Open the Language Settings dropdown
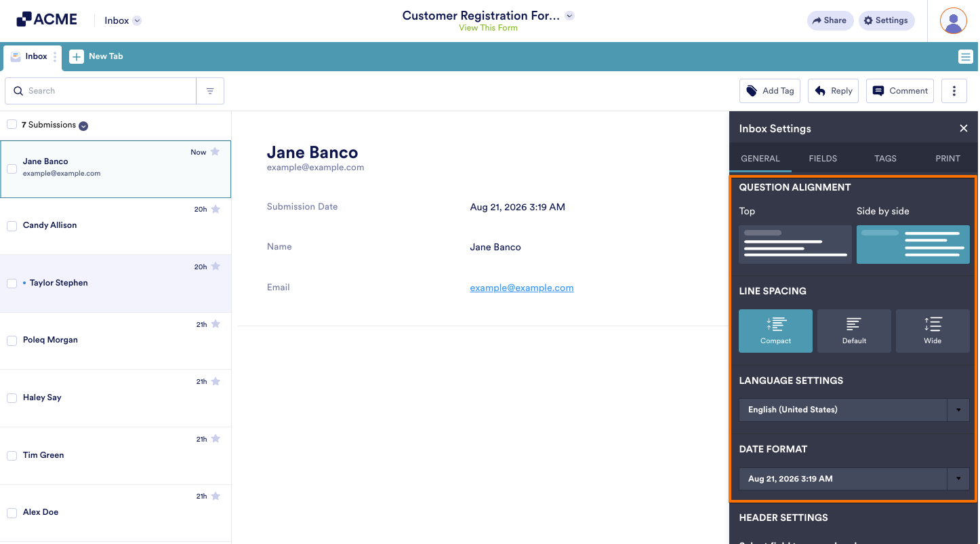Viewport: 980px width, 544px height. [x=854, y=410]
